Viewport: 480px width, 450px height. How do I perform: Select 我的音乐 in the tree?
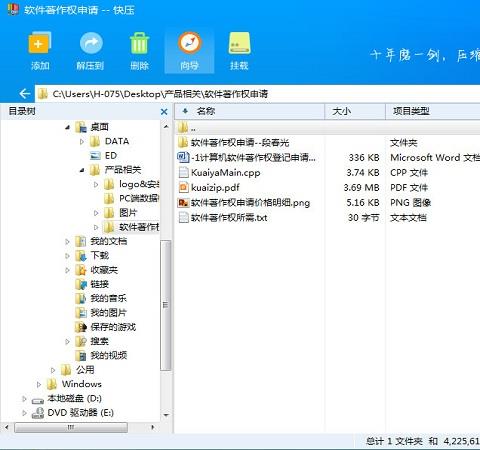point(109,298)
